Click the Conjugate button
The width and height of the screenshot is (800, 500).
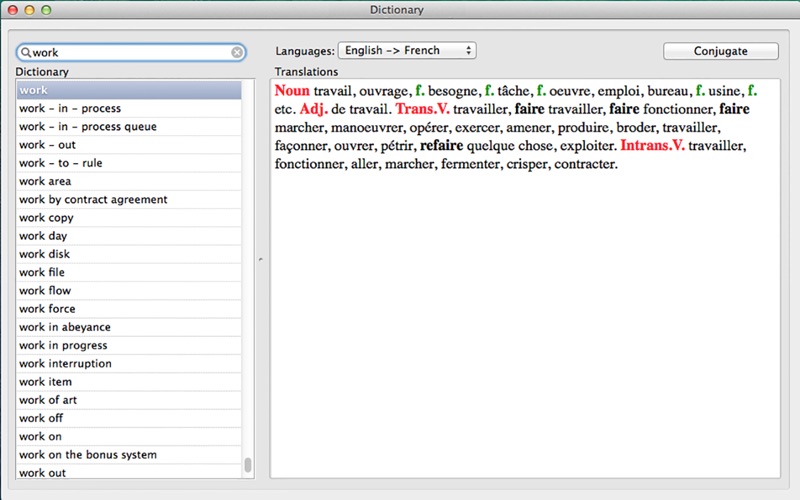pos(720,51)
